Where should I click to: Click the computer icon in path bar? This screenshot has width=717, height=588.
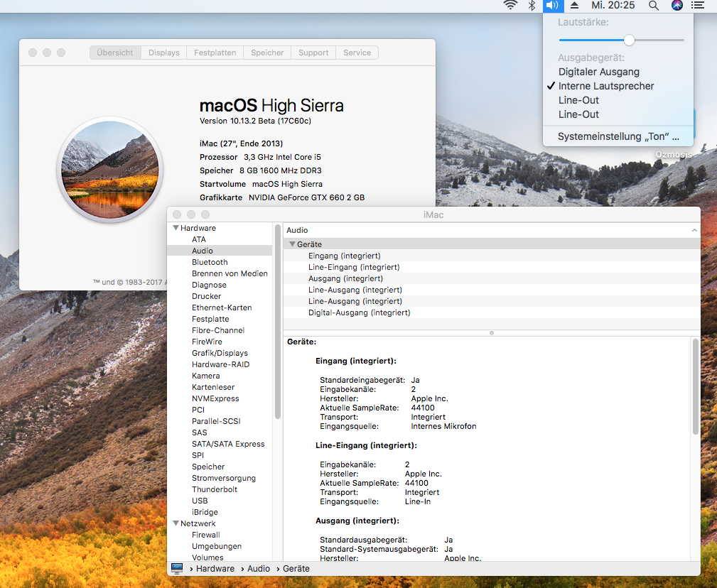177,568
